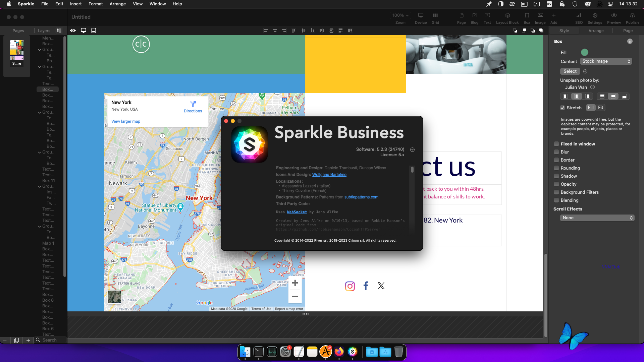
Task: Open the SEO panel
Action: click(579, 18)
